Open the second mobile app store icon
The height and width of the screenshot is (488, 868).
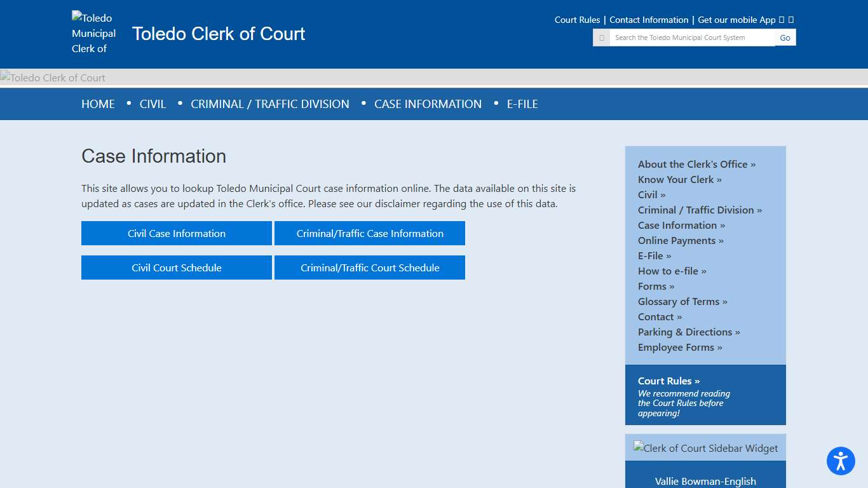pyautogui.click(x=791, y=20)
